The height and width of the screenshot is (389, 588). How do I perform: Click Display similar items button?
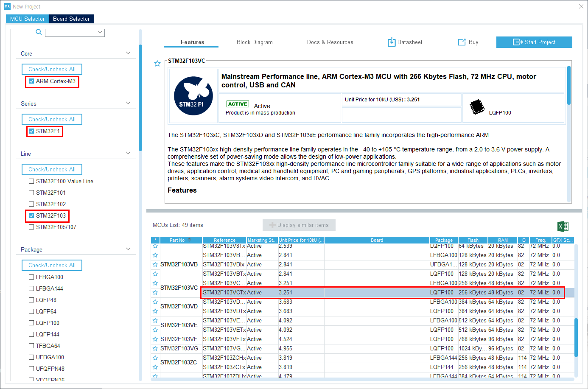pyautogui.click(x=299, y=225)
